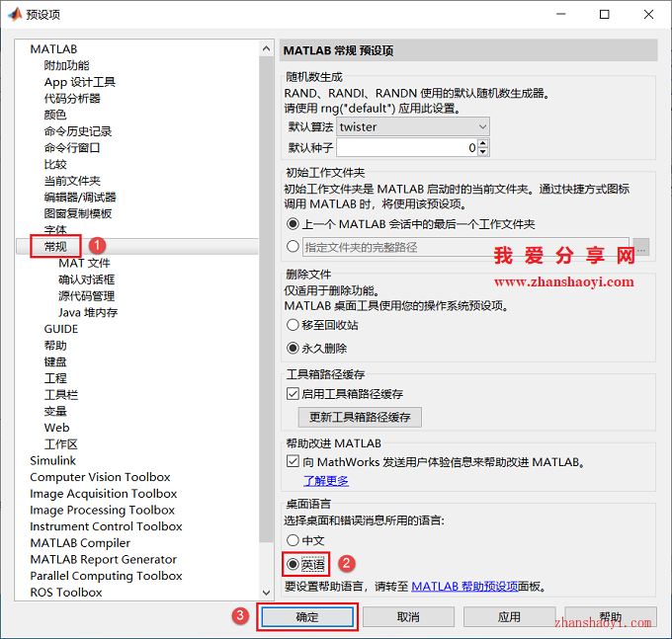Open the MATLAB 帮助预设项 link
The width and height of the screenshot is (672, 639).
coord(464,586)
